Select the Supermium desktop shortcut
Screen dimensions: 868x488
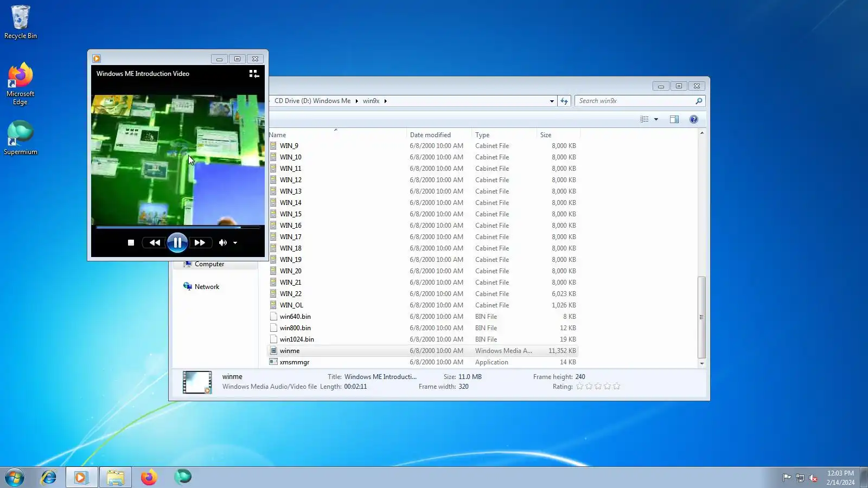pyautogui.click(x=21, y=138)
